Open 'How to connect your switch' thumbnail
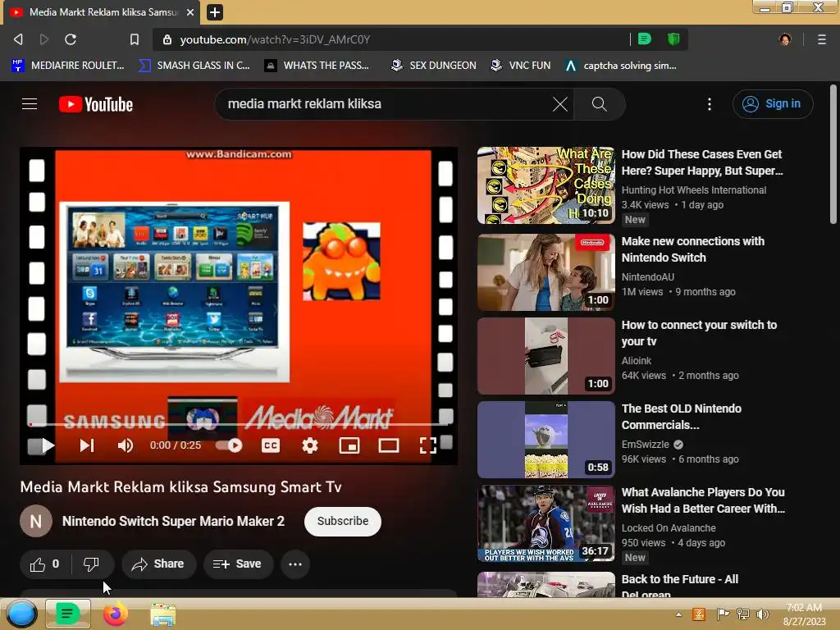840x630 pixels. tap(546, 356)
